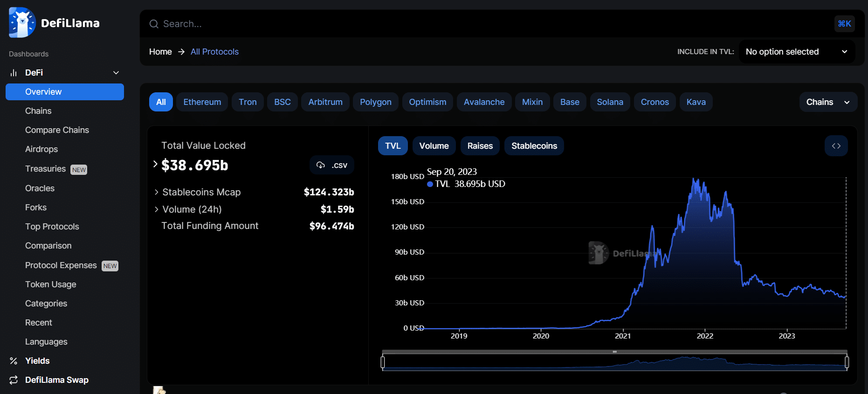Open the Chains dropdown
868x394 pixels.
(x=828, y=102)
